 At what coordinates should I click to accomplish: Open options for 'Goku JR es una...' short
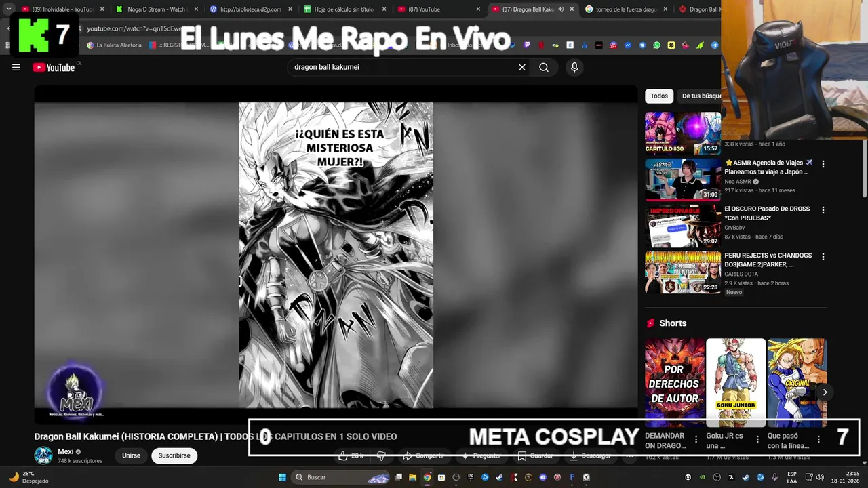(x=757, y=439)
